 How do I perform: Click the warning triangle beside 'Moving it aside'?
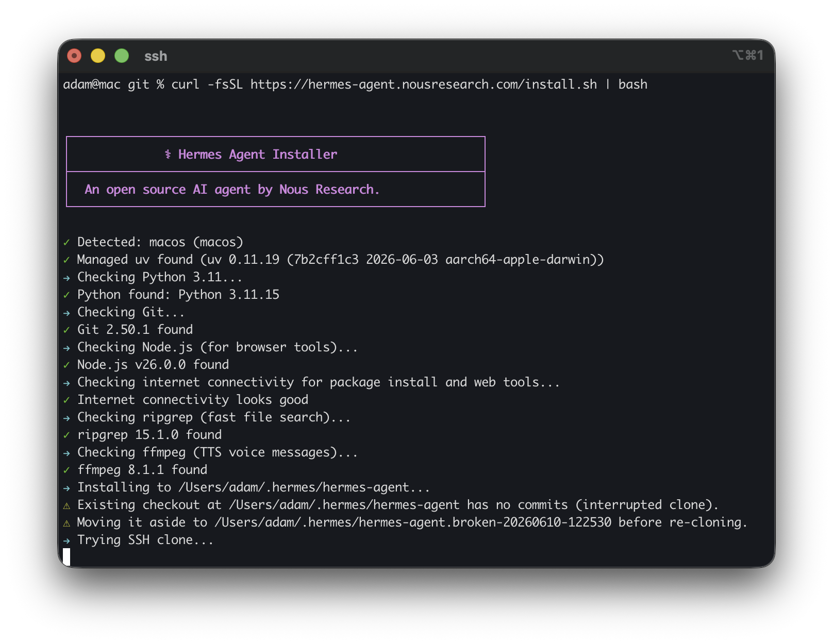66,523
